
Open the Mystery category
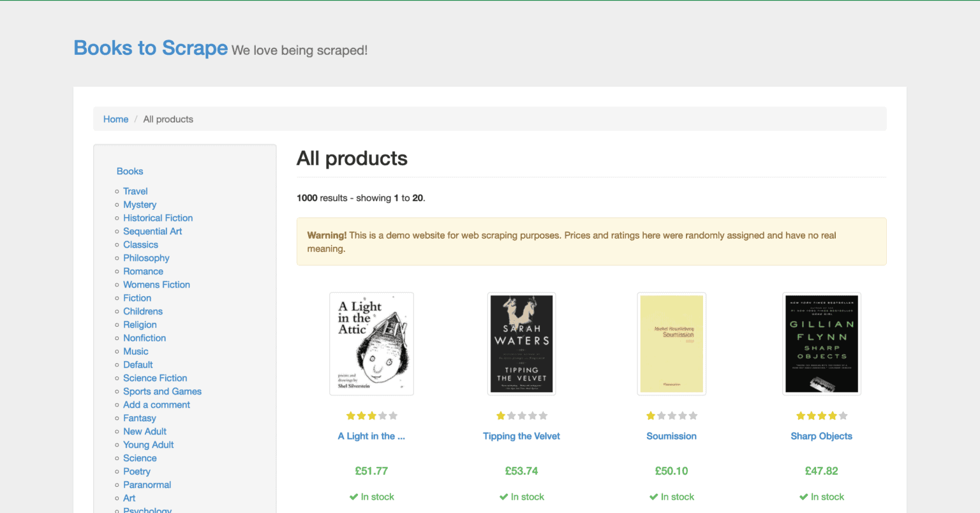140,204
